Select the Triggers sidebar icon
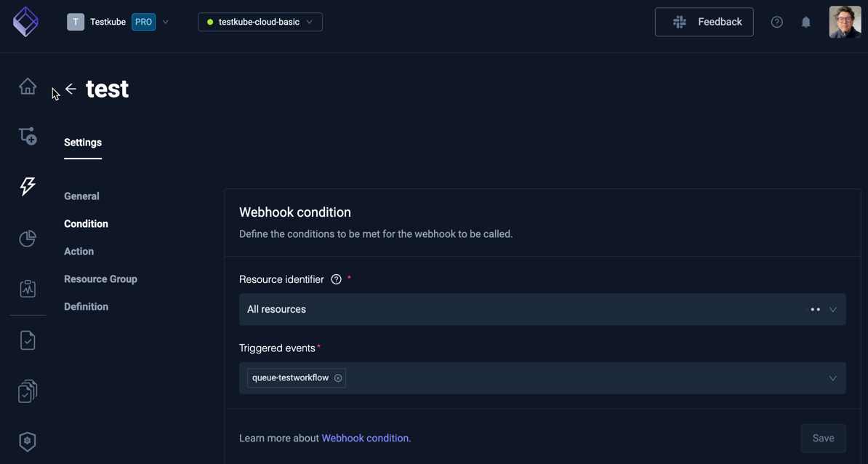 [27, 135]
